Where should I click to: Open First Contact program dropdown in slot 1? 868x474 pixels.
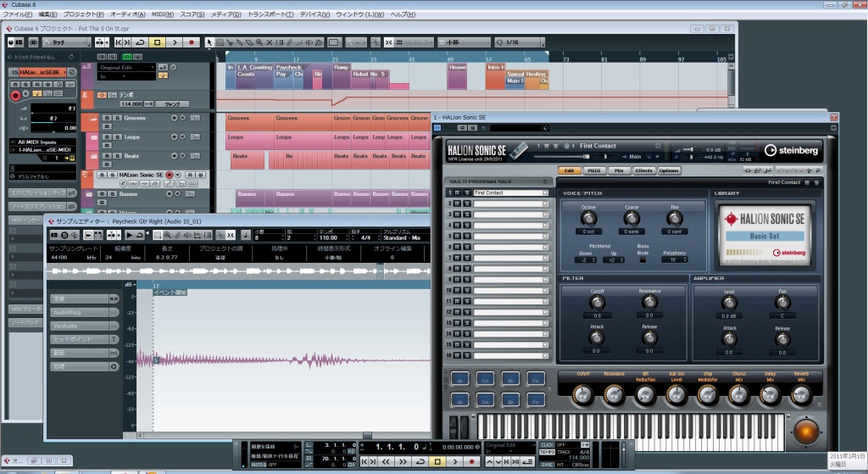[545, 192]
